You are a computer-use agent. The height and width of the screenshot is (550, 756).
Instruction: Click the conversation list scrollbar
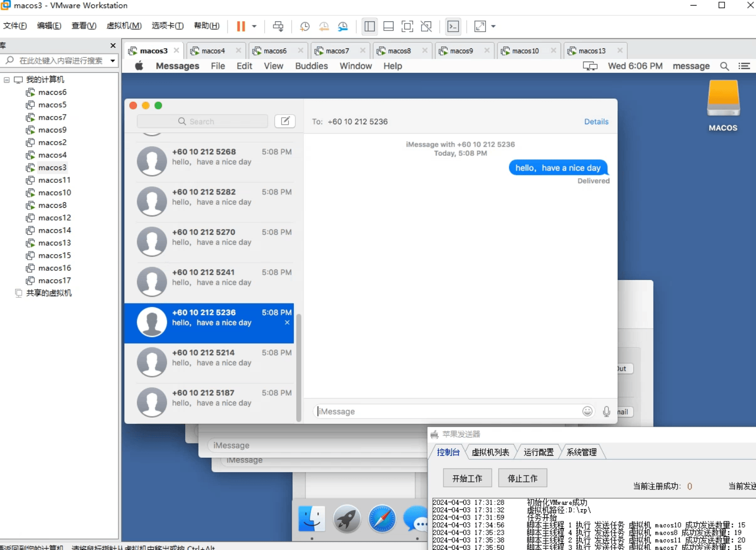click(299, 368)
